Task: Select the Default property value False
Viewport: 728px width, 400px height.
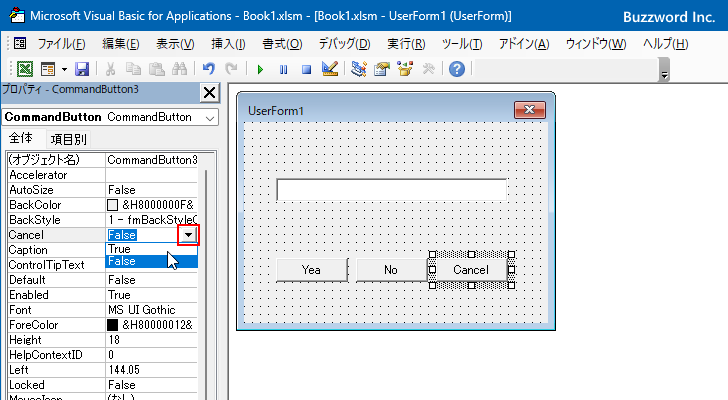Action: (152, 280)
